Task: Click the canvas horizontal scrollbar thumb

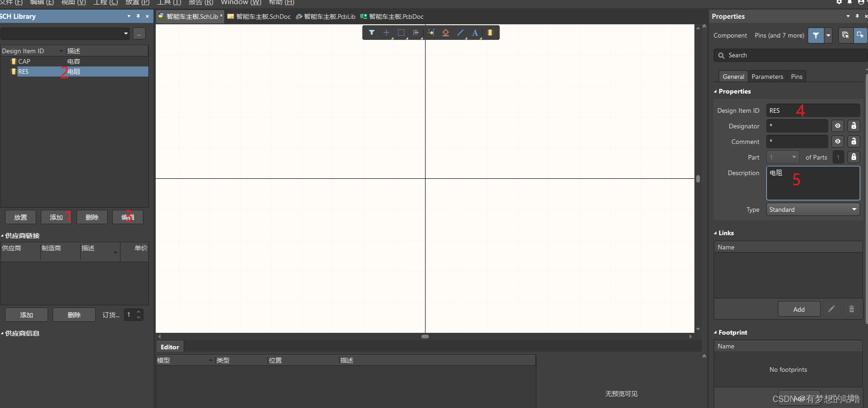Action: 425,336
